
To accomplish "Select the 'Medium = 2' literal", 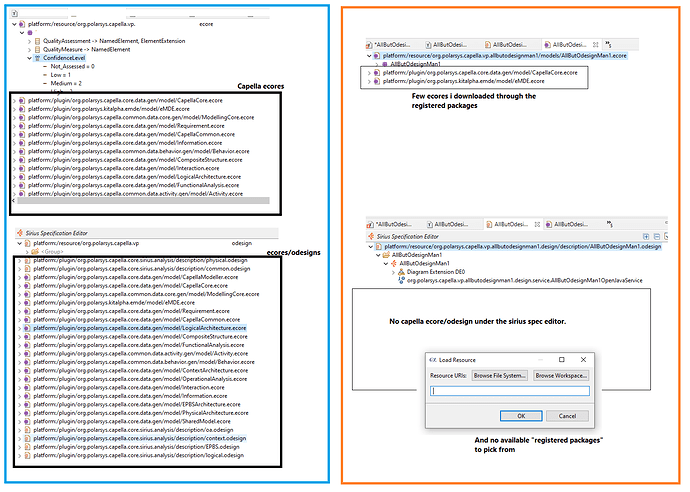I will click(66, 84).
